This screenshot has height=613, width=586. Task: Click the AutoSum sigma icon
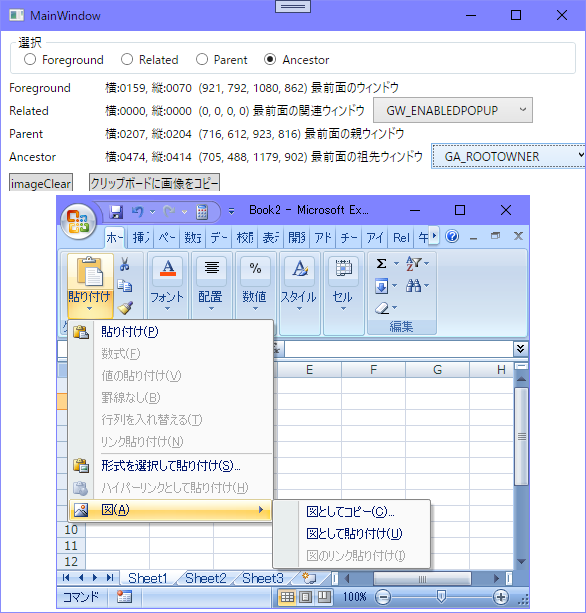click(x=382, y=263)
